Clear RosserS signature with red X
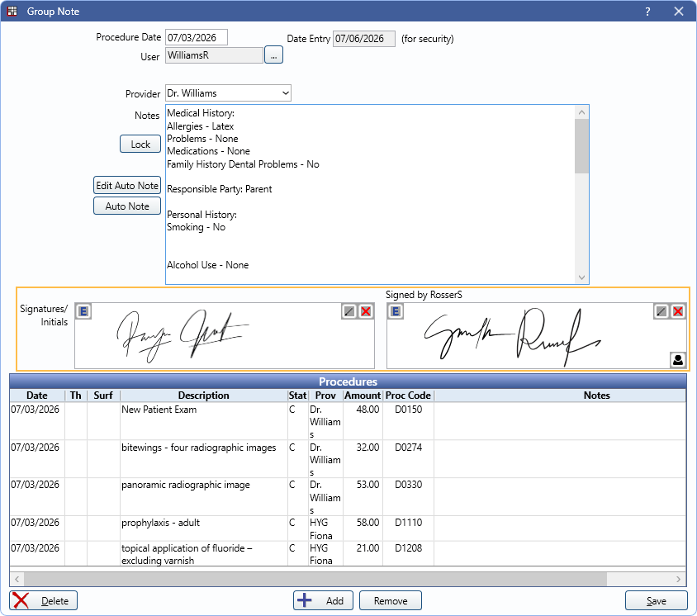This screenshot has width=697, height=616. point(678,311)
